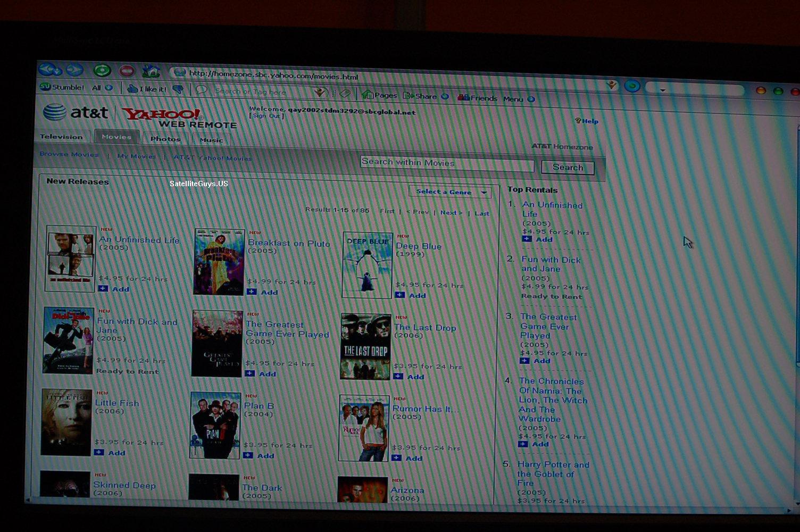Open the Skinned Deep title link
The width and height of the screenshot is (800, 532).
(124, 485)
